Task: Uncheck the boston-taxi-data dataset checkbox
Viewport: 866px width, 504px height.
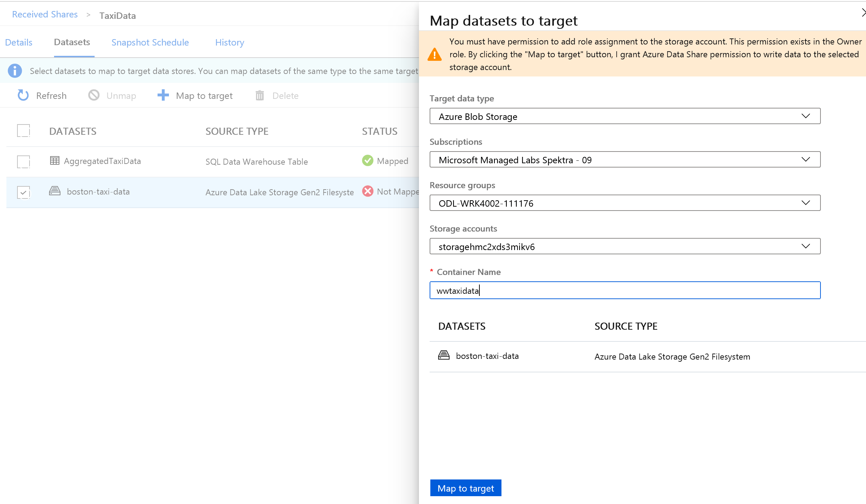Action: pyautogui.click(x=23, y=192)
